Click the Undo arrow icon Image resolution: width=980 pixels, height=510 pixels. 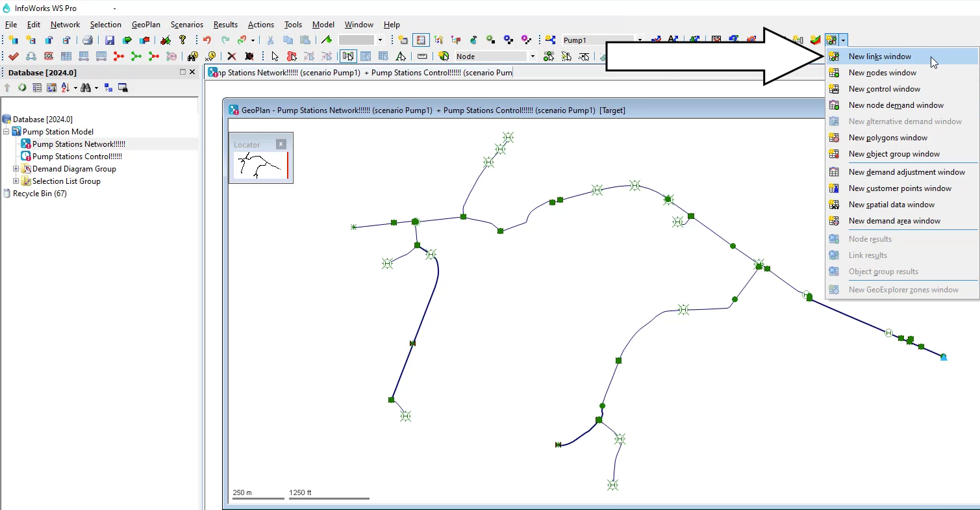pyautogui.click(x=207, y=40)
